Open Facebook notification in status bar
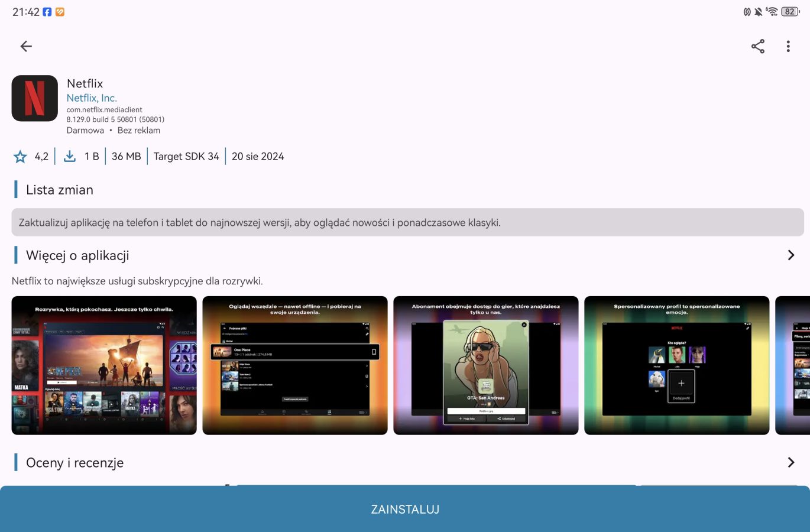 (47, 12)
